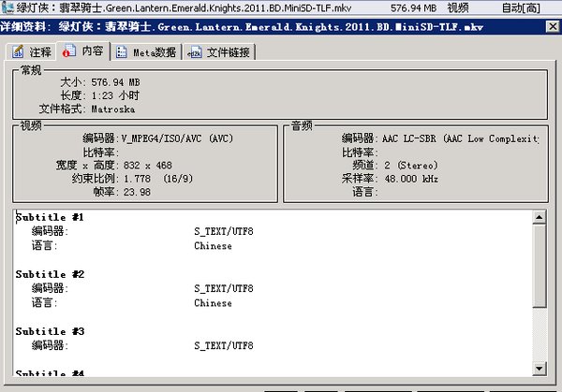
Task: Click the 2 (Stereo) channel value
Action: pos(411,165)
